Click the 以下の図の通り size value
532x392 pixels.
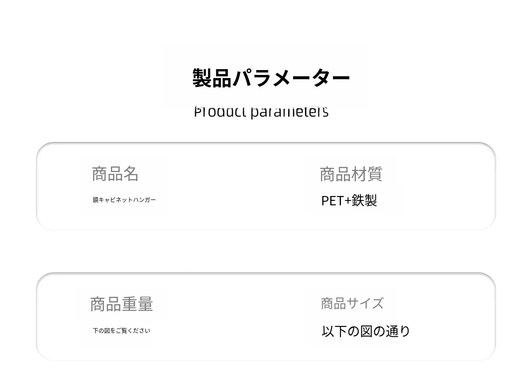(x=366, y=331)
